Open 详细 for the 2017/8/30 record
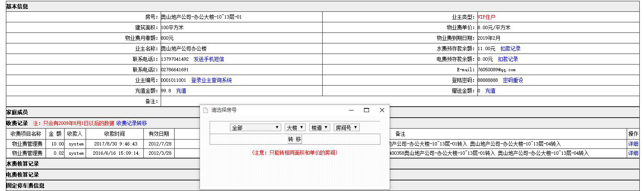The width and height of the screenshot is (644, 191). tap(633, 144)
